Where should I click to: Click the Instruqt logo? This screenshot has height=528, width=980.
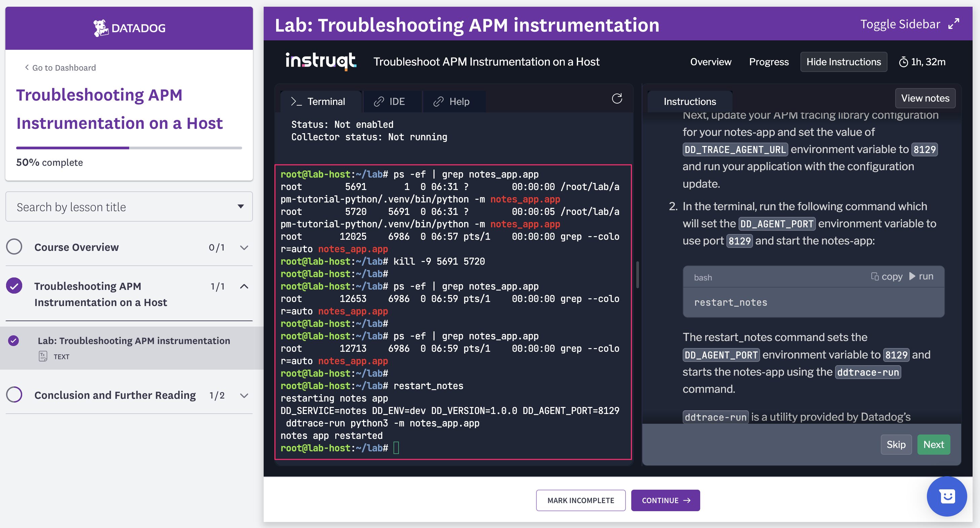click(321, 62)
